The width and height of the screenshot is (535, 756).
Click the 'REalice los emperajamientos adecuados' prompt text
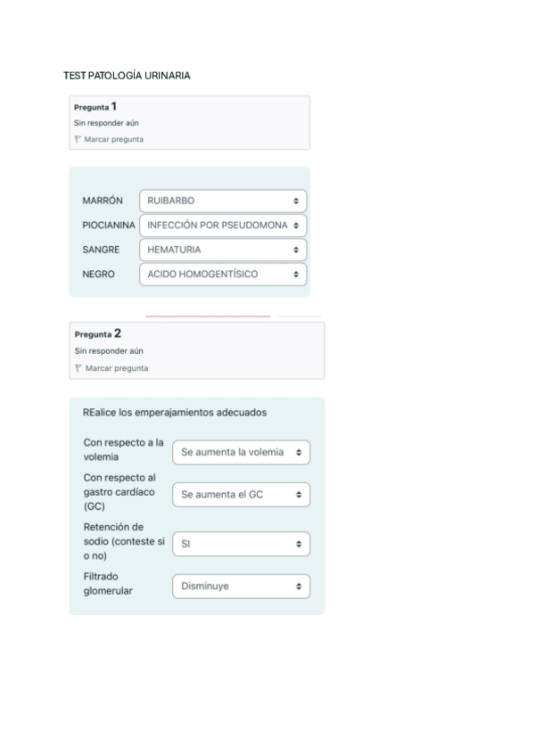pos(175,413)
